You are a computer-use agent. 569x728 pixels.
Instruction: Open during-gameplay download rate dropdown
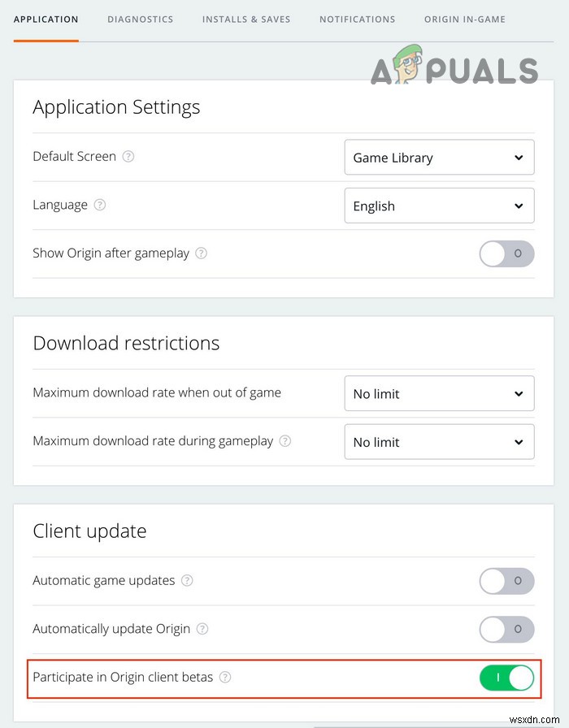[440, 442]
